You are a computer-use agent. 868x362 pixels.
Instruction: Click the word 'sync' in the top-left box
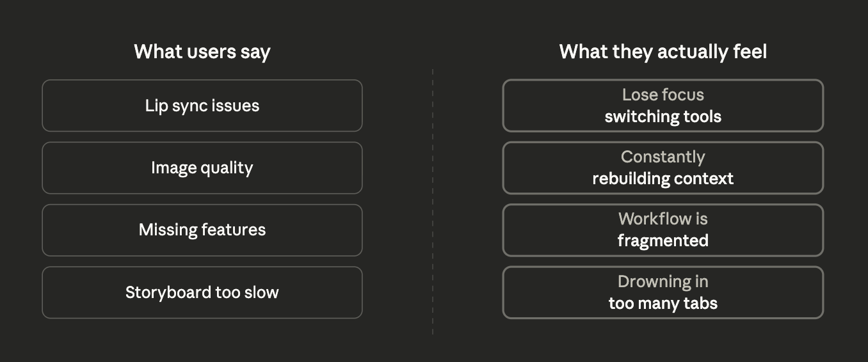(x=186, y=106)
